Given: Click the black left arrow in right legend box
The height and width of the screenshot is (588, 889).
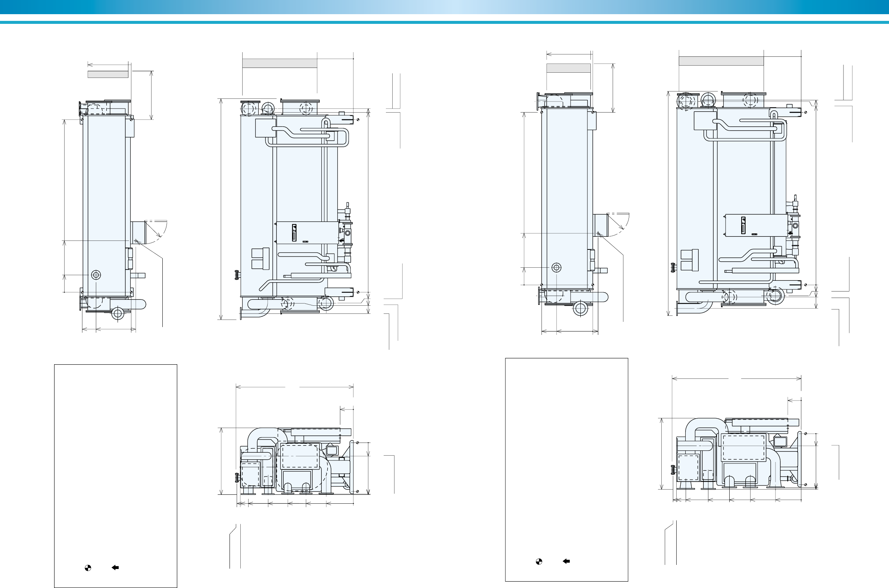Looking at the screenshot, I should (x=566, y=561).
